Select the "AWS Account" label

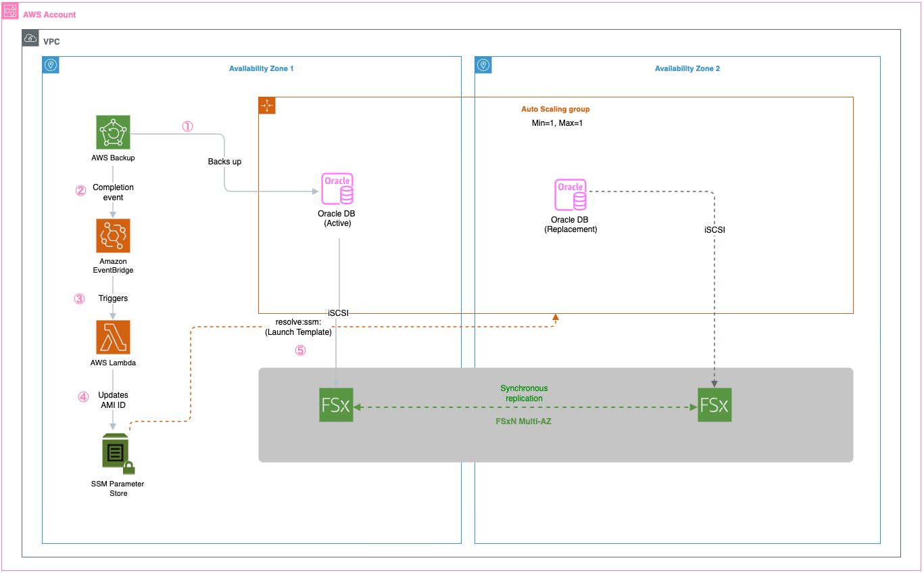coord(49,15)
